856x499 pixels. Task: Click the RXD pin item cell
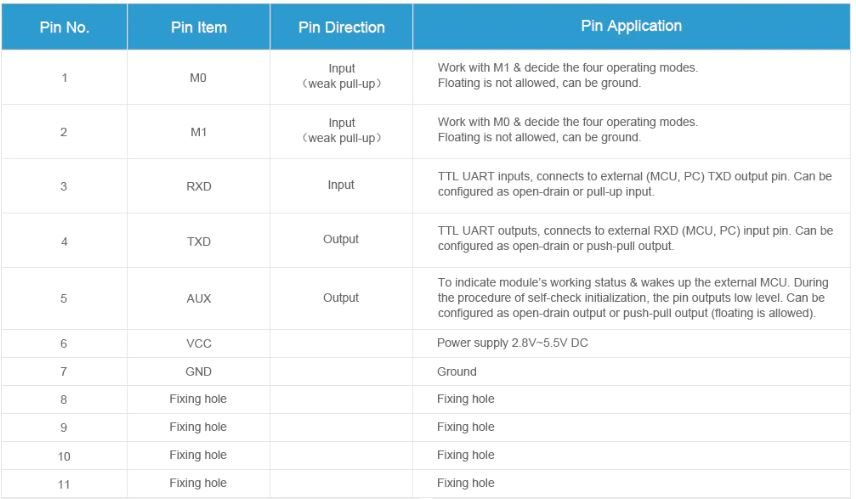tap(198, 186)
